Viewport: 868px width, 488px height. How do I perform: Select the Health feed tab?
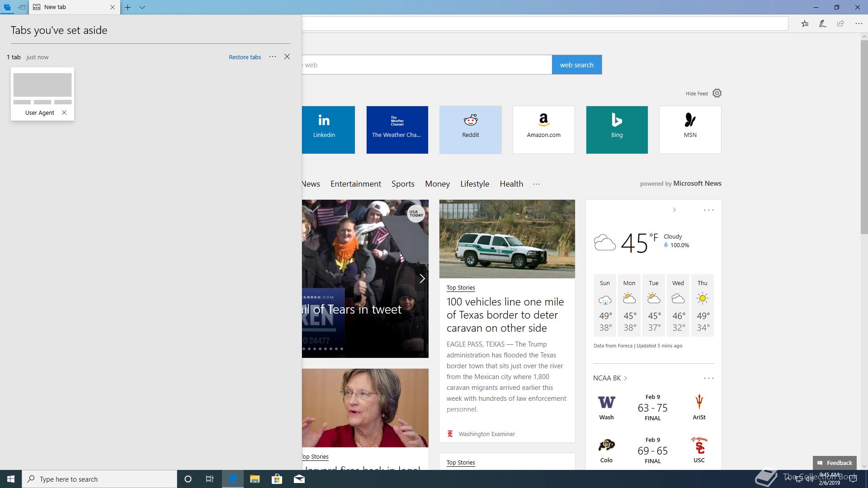511,184
